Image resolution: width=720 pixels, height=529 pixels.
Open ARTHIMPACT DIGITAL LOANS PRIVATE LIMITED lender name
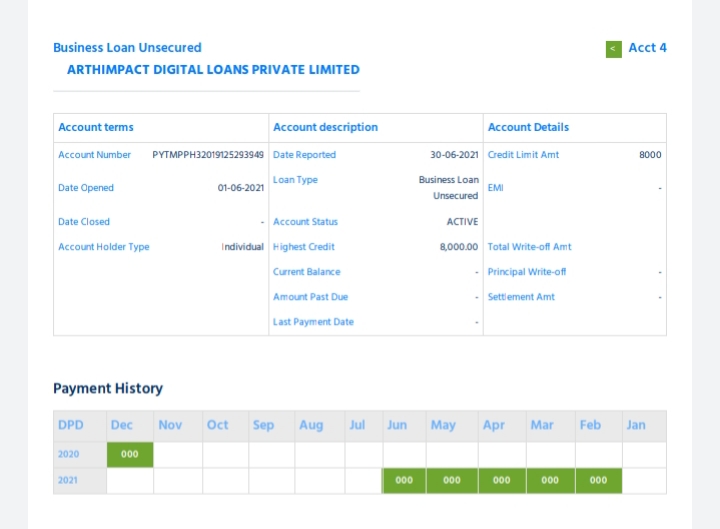point(213,70)
